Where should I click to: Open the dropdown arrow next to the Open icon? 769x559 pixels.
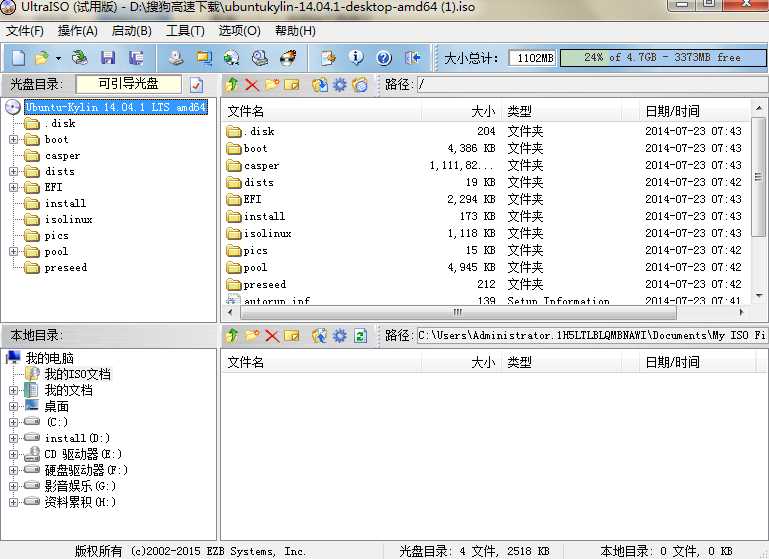(58, 58)
